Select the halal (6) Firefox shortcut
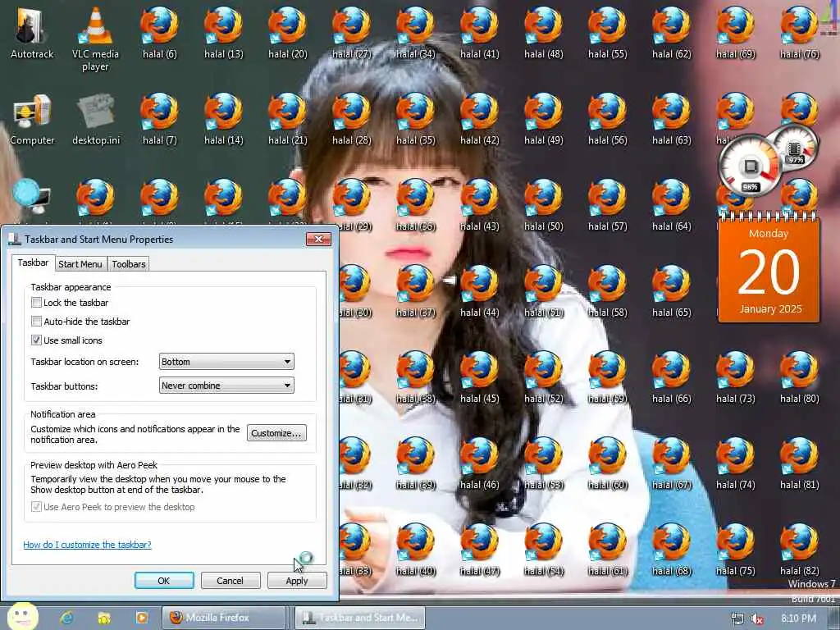The width and height of the screenshot is (840, 630). [x=160, y=32]
